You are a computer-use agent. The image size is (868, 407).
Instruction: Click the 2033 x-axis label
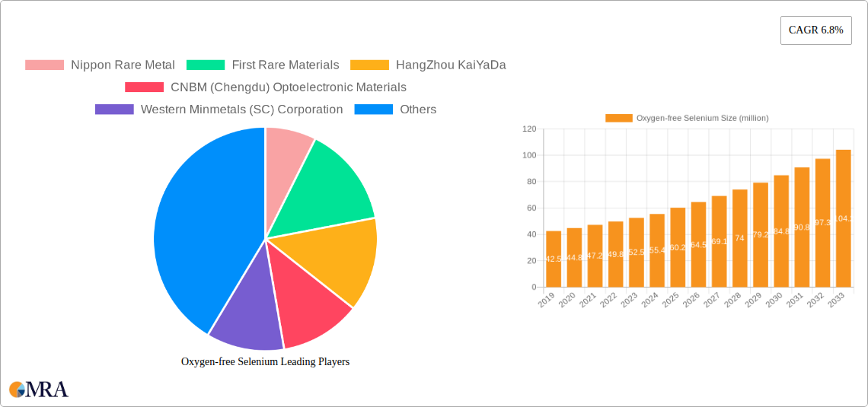coord(837,300)
